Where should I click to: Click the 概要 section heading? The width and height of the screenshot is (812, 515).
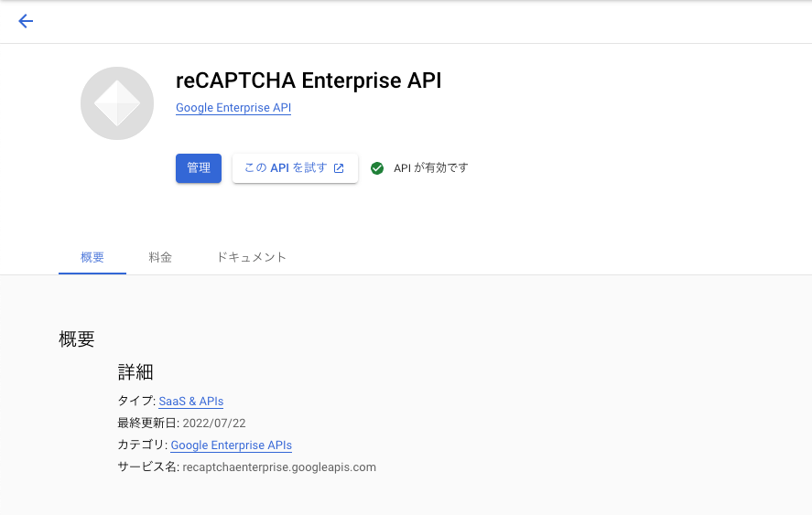click(77, 339)
